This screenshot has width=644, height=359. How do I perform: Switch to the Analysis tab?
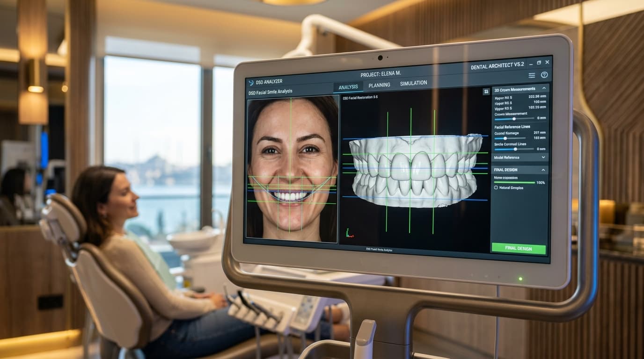coord(348,87)
